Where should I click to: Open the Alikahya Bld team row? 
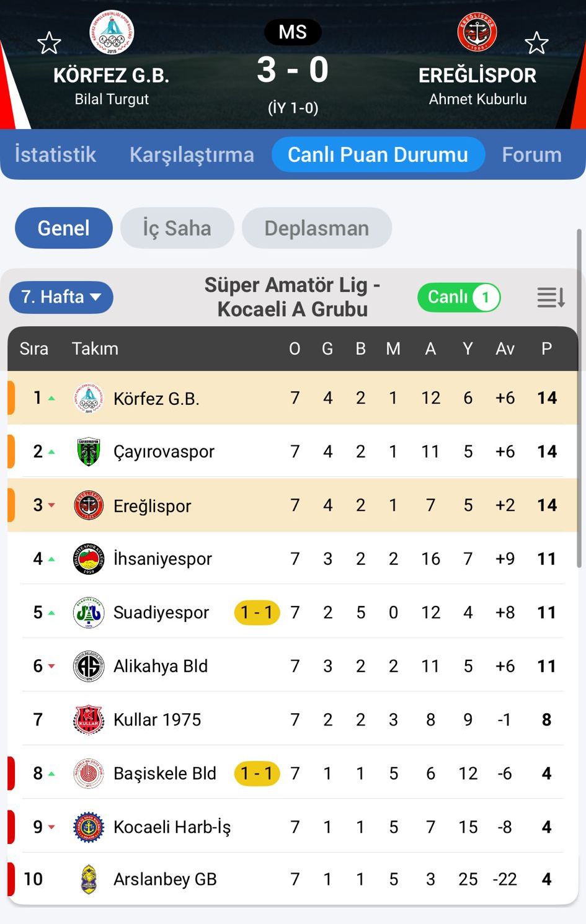click(x=161, y=666)
